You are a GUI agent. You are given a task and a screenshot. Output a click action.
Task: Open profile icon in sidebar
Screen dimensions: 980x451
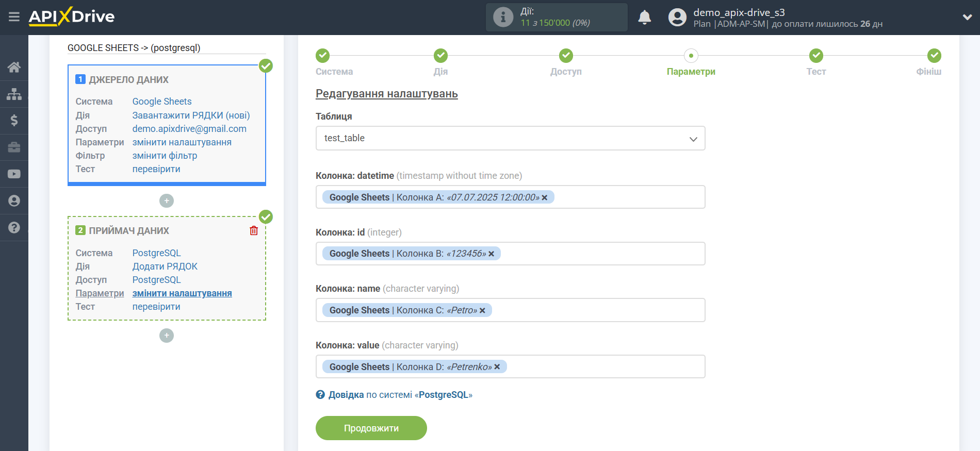[x=14, y=201]
